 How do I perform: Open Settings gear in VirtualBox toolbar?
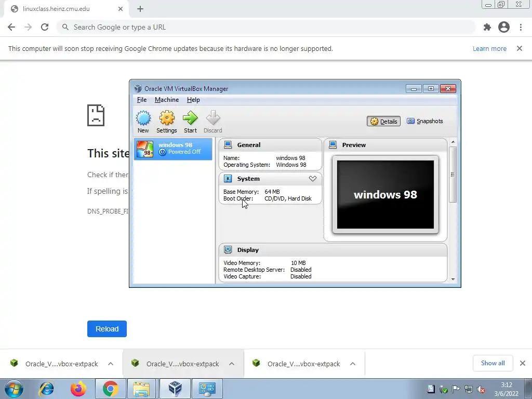click(x=167, y=118)
